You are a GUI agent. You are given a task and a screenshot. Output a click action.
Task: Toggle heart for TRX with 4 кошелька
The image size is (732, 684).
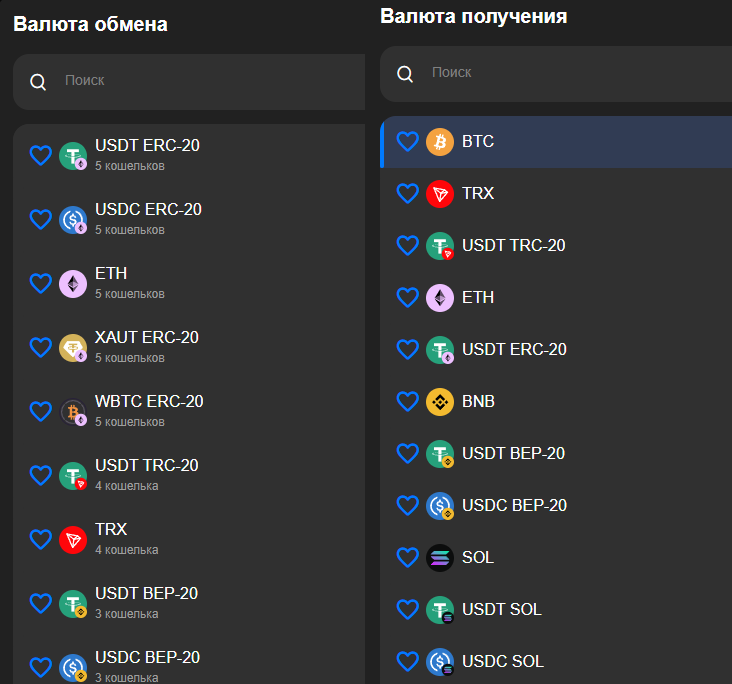point(41,539)
